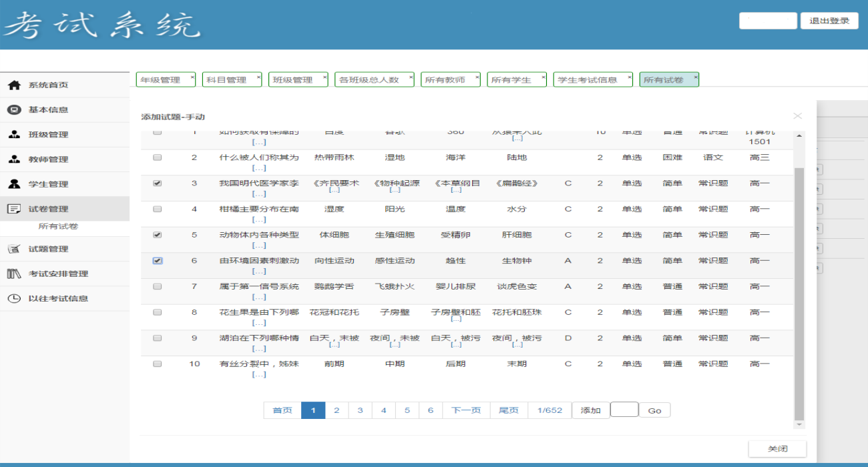Viewport: 868px width, 467px height.
Task: Click the 退出登录 button
Action: point(829,21)
